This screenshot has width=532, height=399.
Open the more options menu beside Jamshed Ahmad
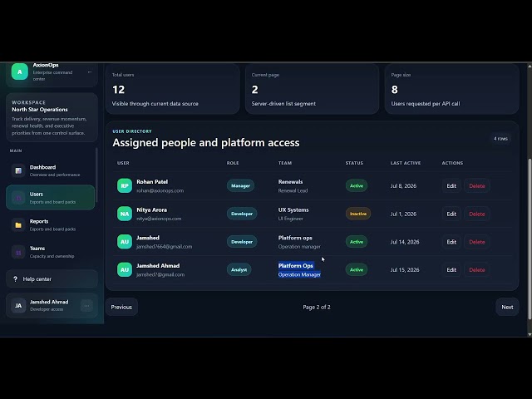point(86,306)
